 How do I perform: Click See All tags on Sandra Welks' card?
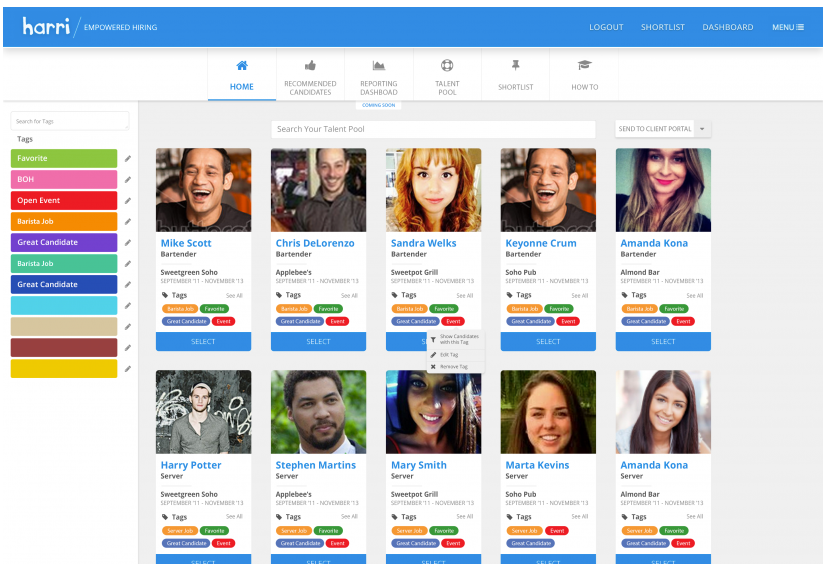pos(464,296)
